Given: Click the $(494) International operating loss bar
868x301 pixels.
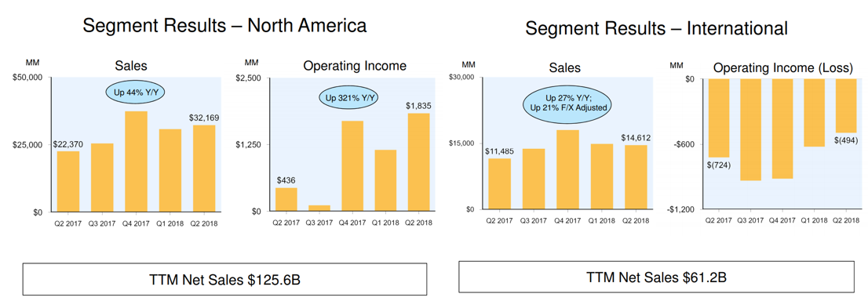Looking at the screenshot, I should click(845, 106).
